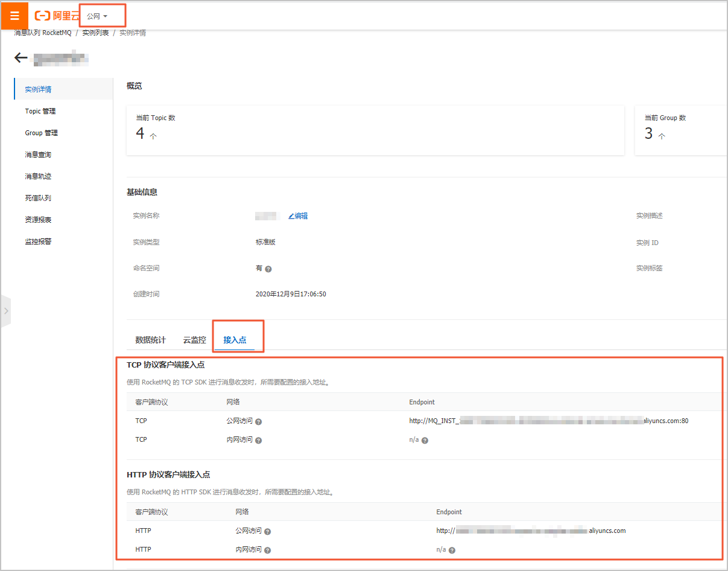
Task: Click help icon next to TCP 内网访问
Action: [x=258, y=441]
